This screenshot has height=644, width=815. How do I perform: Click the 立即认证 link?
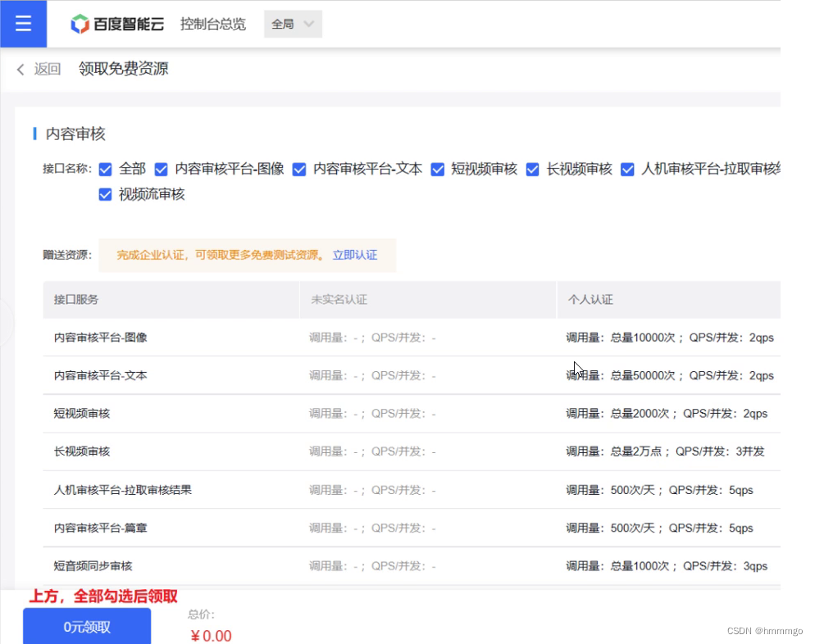tap(354, 255)
